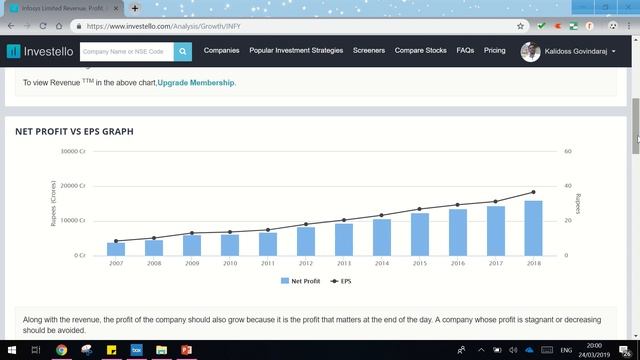Show hidden tray icons chevron
This screenshot has height=360, width=640.
pyautogui.click(x=481, y=350)
